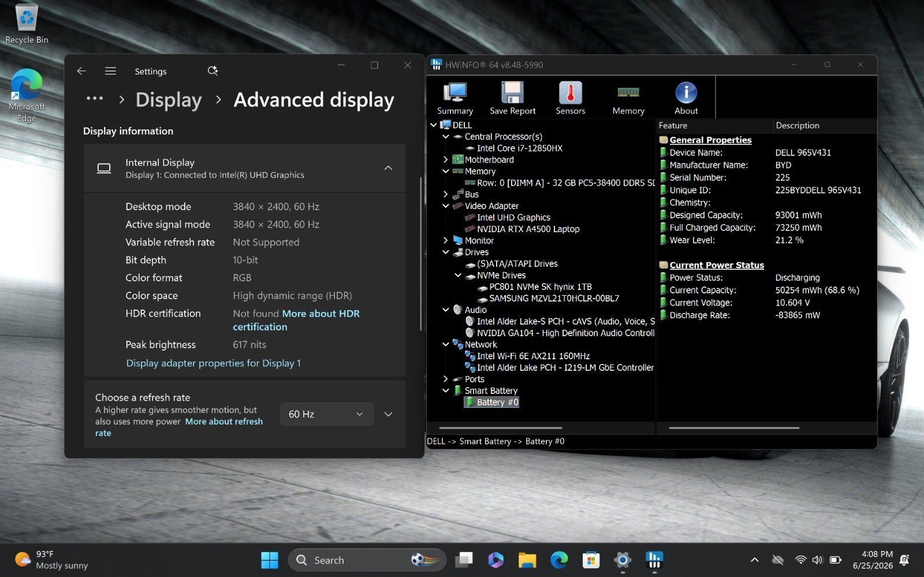The width and height of the screenshot is (924, 577).
Task: Collapse the NVMe Drives tree node
Action: [457, 275]
